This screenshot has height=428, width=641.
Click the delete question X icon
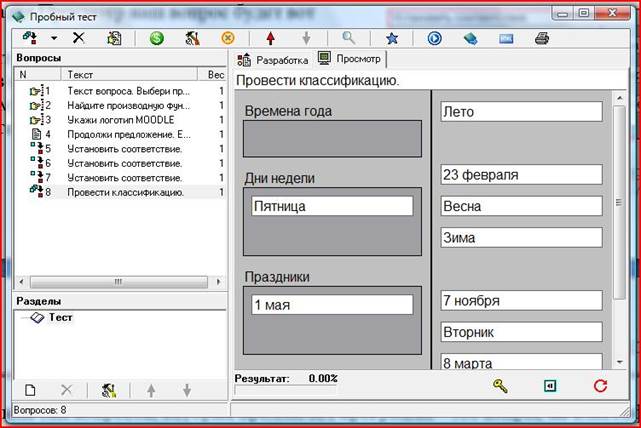pos(78,38)
